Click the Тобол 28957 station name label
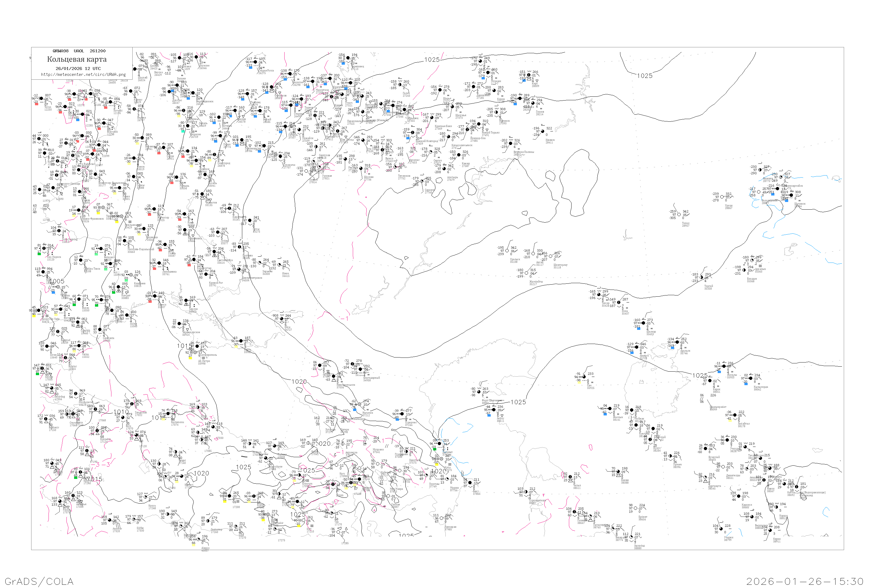 pos(686,225)
